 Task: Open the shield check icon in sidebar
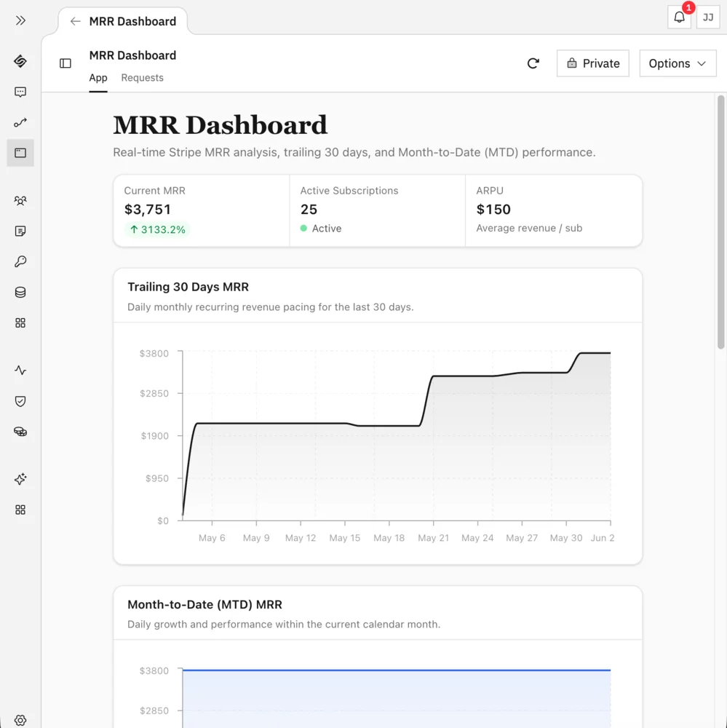coord(20,401)
